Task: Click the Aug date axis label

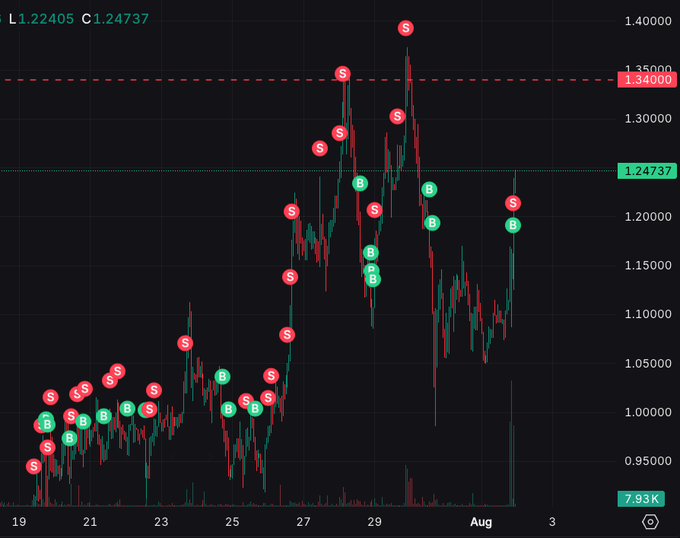Action: point(481,522)
